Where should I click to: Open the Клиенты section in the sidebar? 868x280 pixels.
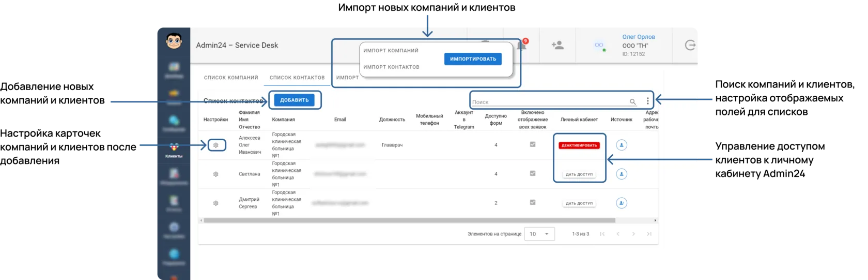click(x=174, y=150)
